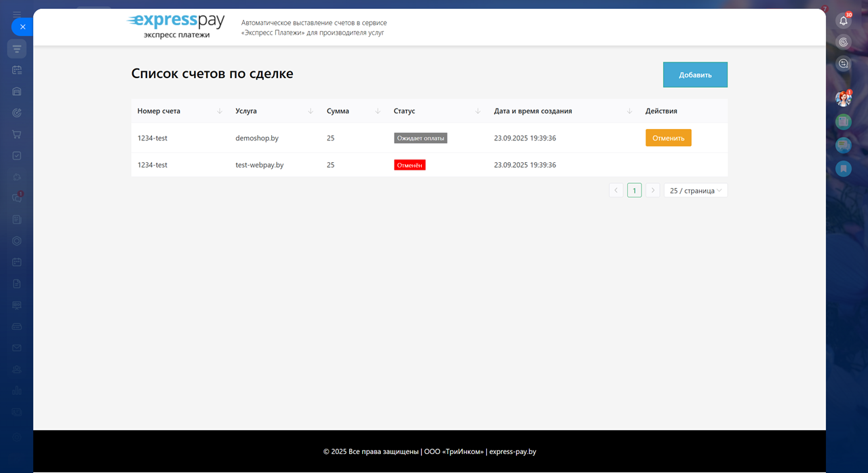This screenshot has height=473, width=868.
Task: Open the target goal icon in sidebar
Action: tap(17, 113)
